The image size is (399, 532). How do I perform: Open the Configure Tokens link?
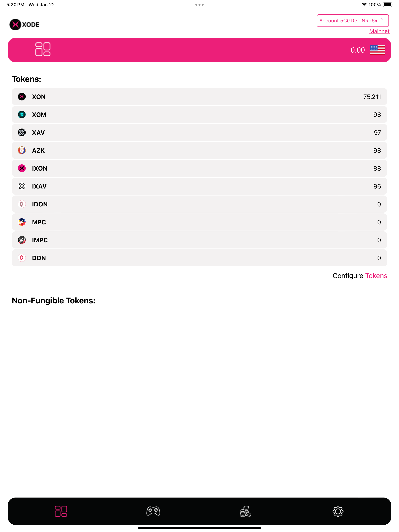point(360,276)
